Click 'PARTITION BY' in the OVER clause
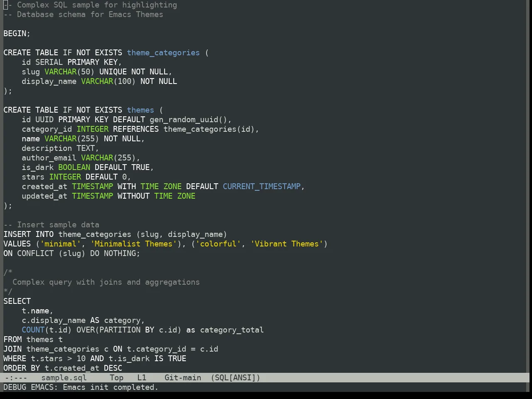 coord(127,330)
